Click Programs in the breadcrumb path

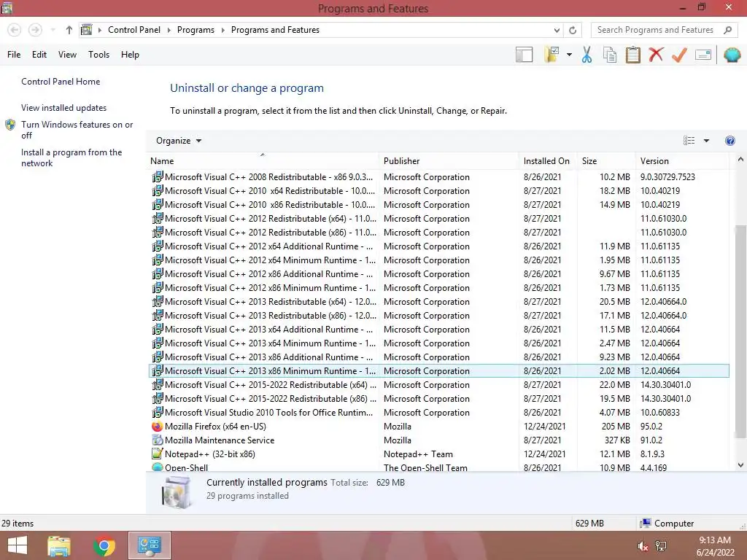tap(196, 30)
